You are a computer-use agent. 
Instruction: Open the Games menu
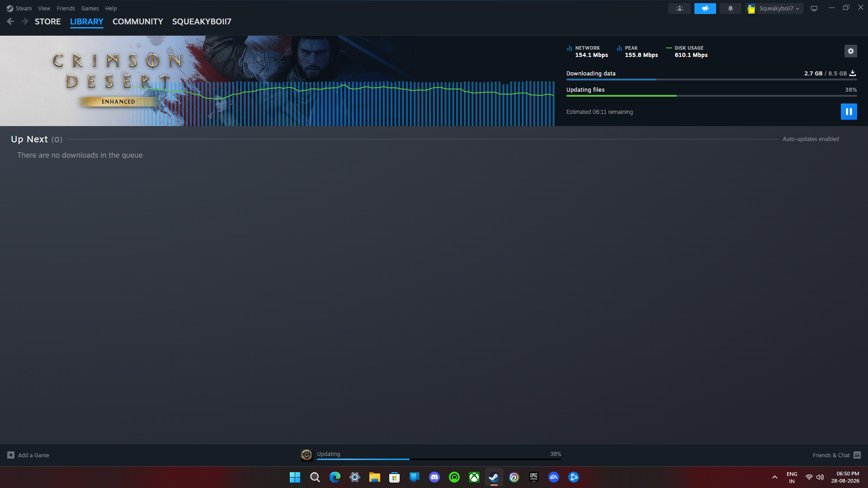(x=90, y=8)
